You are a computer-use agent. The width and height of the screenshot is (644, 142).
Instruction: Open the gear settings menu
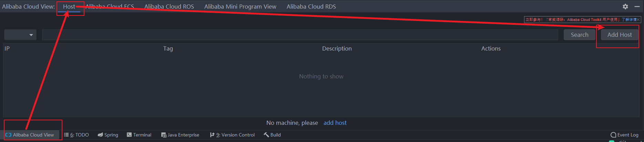point(625,7)
